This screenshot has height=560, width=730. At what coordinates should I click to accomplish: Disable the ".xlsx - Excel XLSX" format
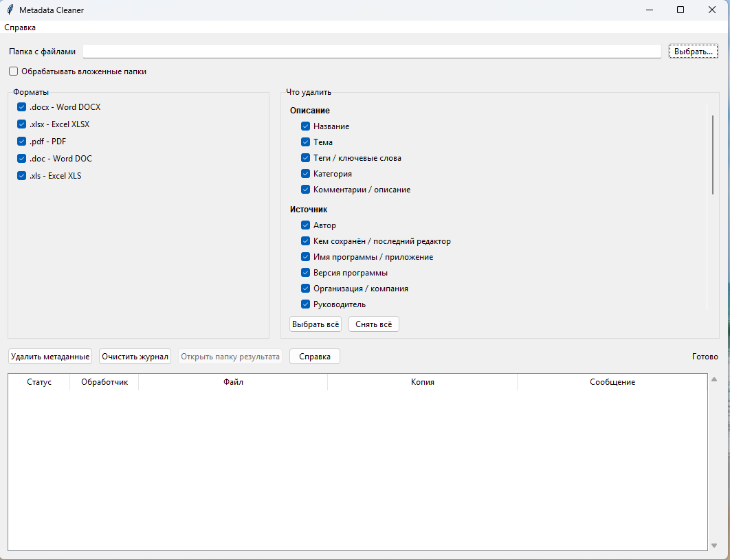pyautogui.click(x=21, y=124)
